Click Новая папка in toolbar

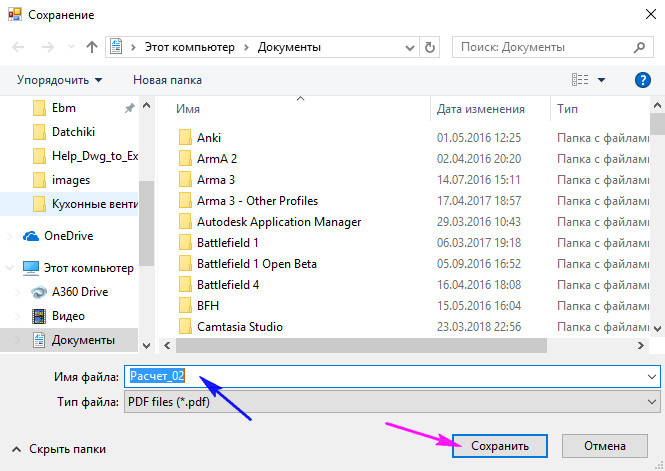point(167,80)
